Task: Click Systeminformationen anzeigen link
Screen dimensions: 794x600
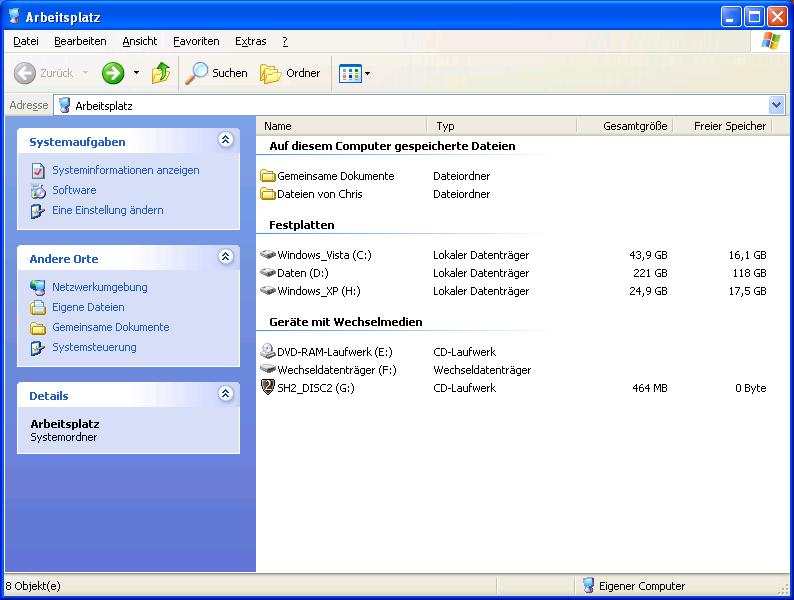Action: click(x=126, y=170)
